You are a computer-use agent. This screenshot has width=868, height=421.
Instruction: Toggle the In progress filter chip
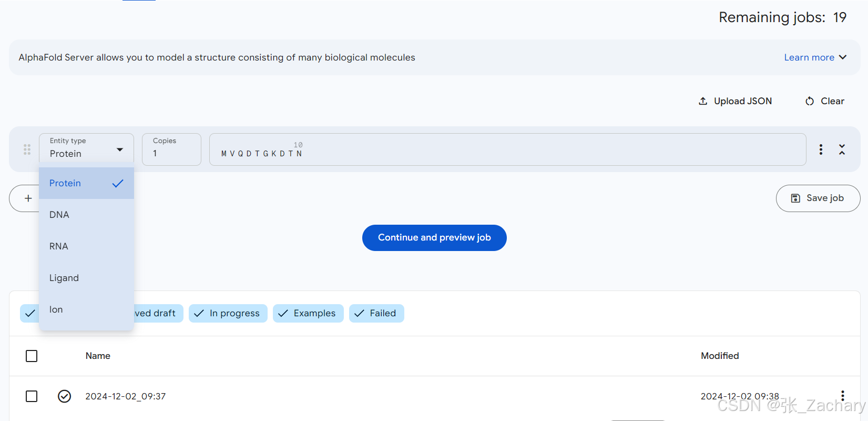pyautogui.click(x=228, y=313)
